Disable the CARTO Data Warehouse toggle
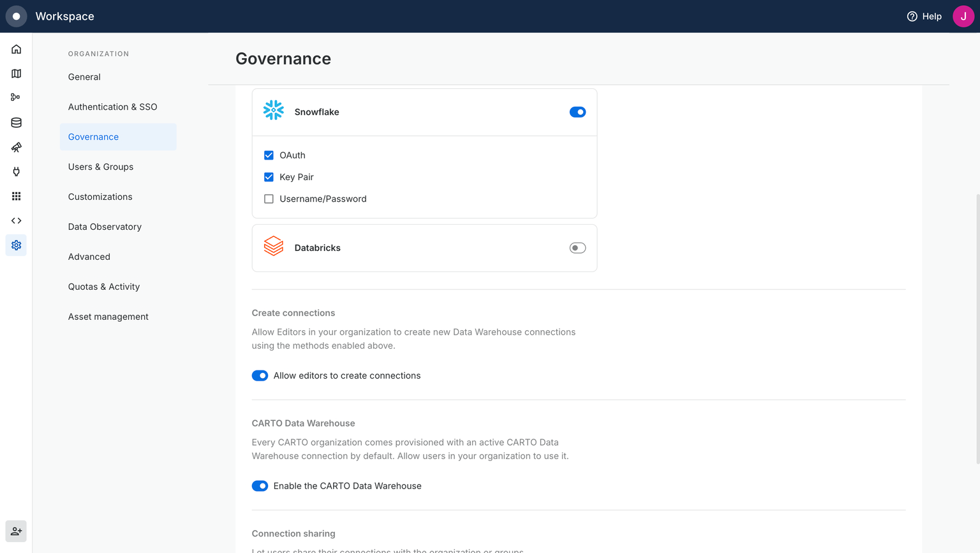Screen dimensions: 980x553 (x=260, y=485)
